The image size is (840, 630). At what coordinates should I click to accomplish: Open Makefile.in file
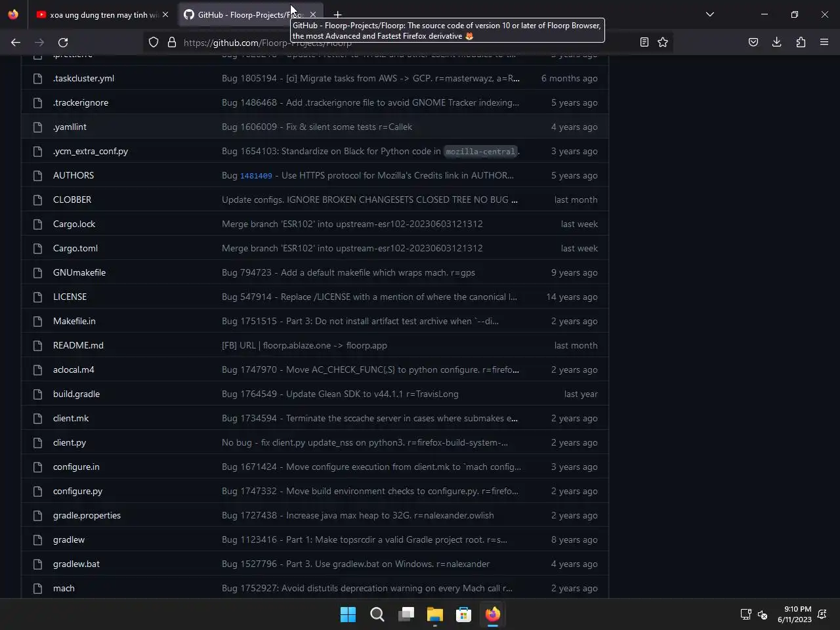click(74, 321)
